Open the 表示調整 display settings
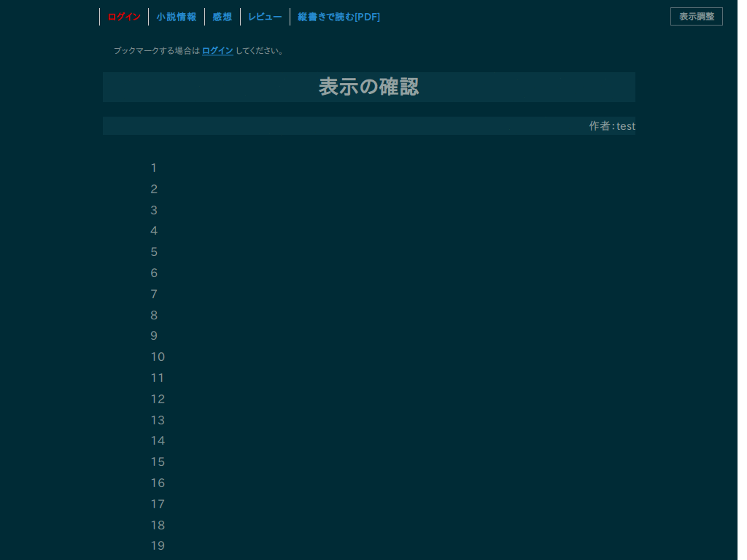The width and height of the screenshot is (747, 560). [x=696, y=16]
